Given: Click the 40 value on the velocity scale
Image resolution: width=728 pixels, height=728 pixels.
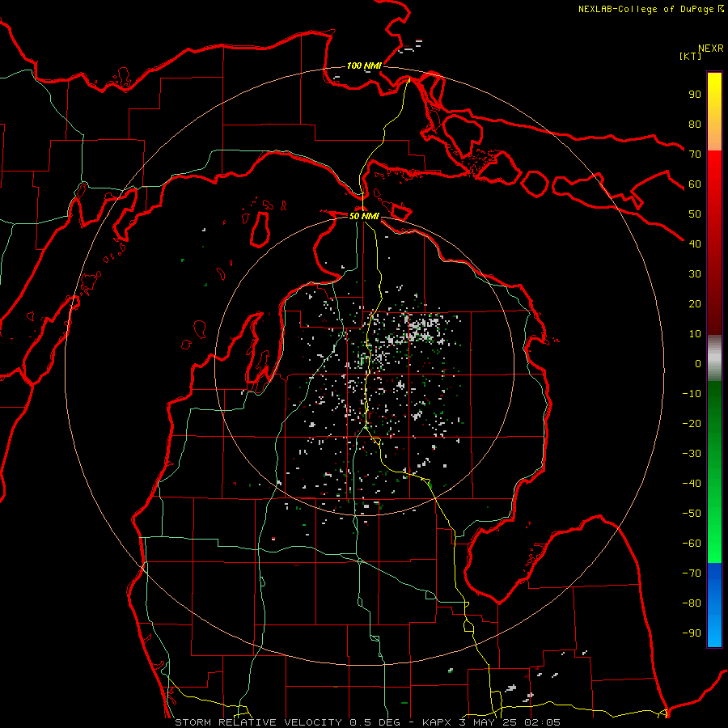Looking at the screenshot, I should (695, 243).
